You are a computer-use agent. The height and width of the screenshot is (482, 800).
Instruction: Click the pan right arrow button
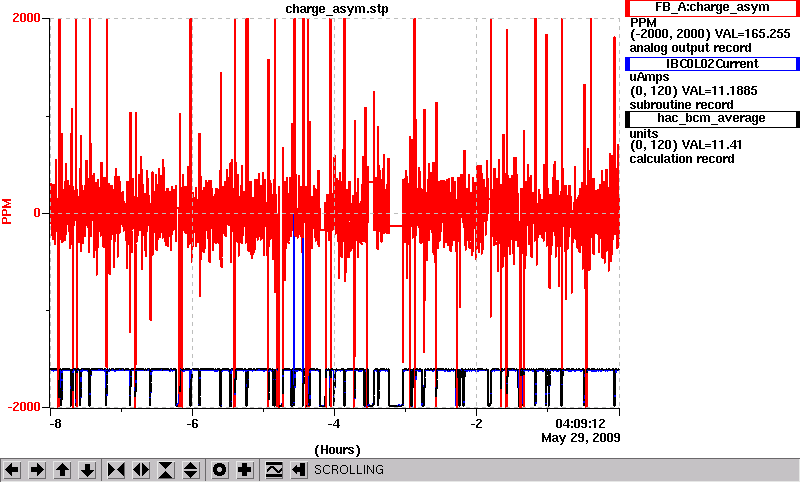tap(37, 470)
